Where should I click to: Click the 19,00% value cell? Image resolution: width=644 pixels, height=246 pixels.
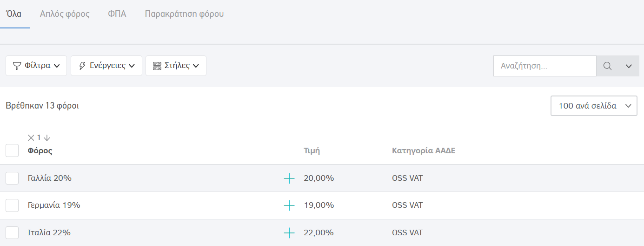pos(319,205)
